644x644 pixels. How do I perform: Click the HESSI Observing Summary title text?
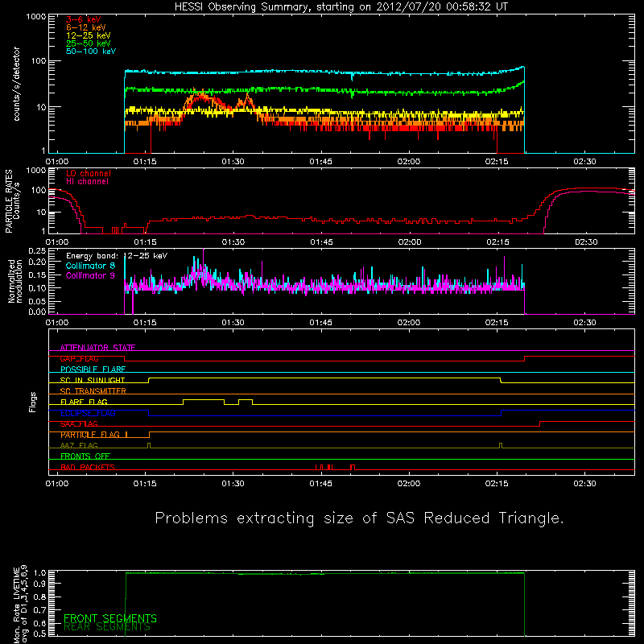pos(341,7)
